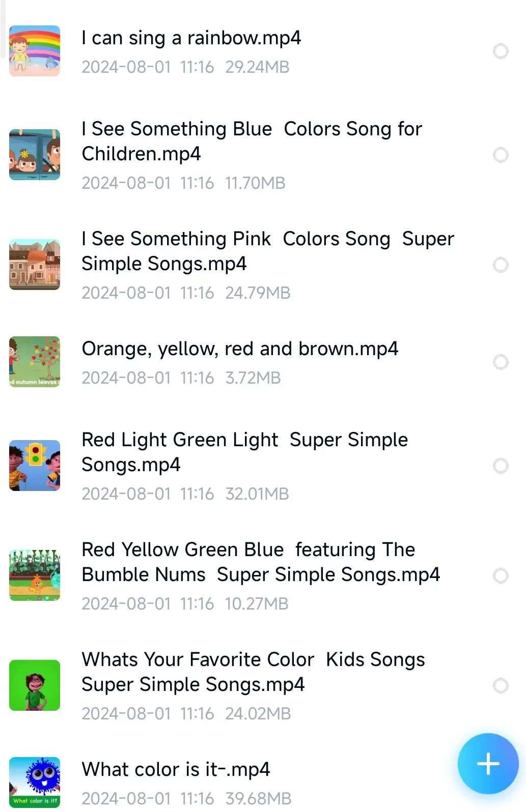Select Whats Your Favorite Color radio button
526x812 pixels.
coord(501,685)
